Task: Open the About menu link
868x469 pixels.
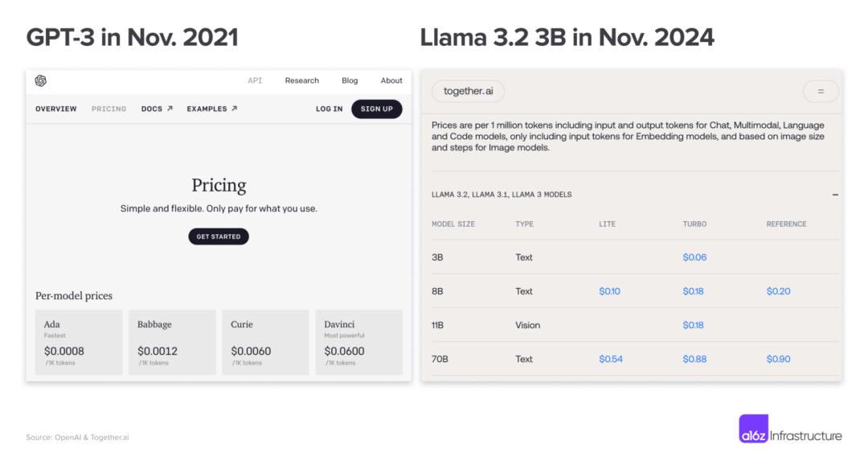Action: (x=391, y=80)
